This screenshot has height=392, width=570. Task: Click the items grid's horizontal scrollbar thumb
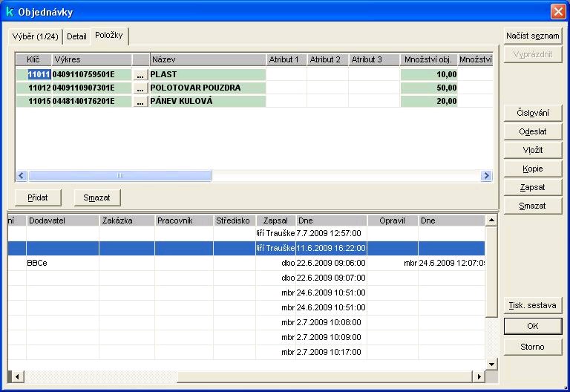(120, 176)
